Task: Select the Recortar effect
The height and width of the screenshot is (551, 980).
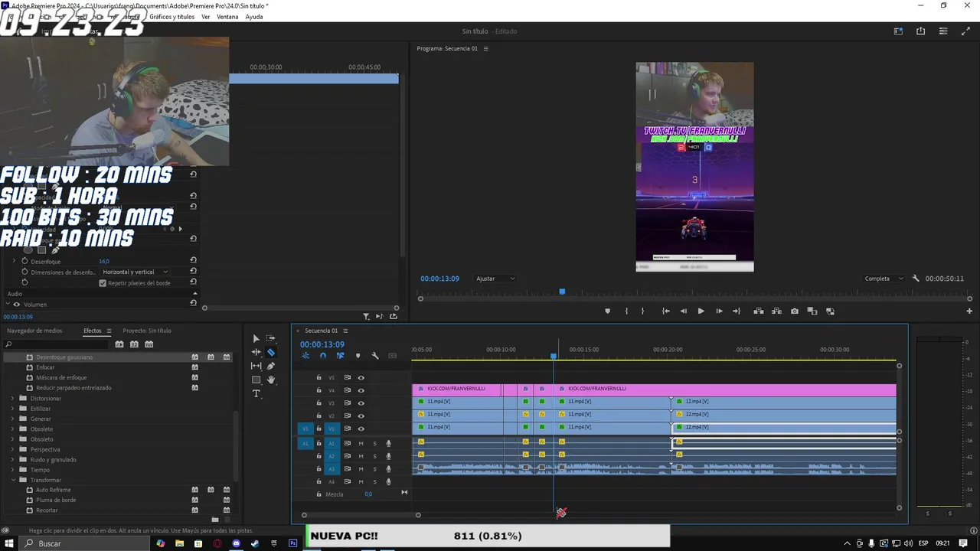Action: click(x=47, y=510)
